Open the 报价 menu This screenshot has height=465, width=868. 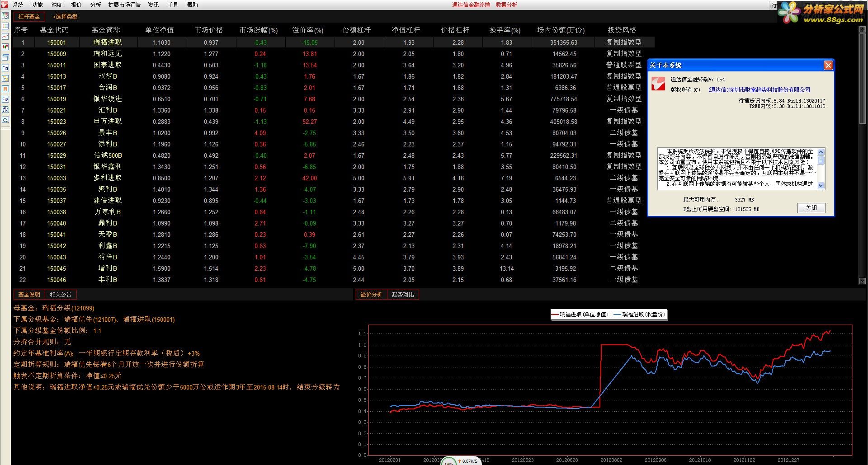coord(76,5)
